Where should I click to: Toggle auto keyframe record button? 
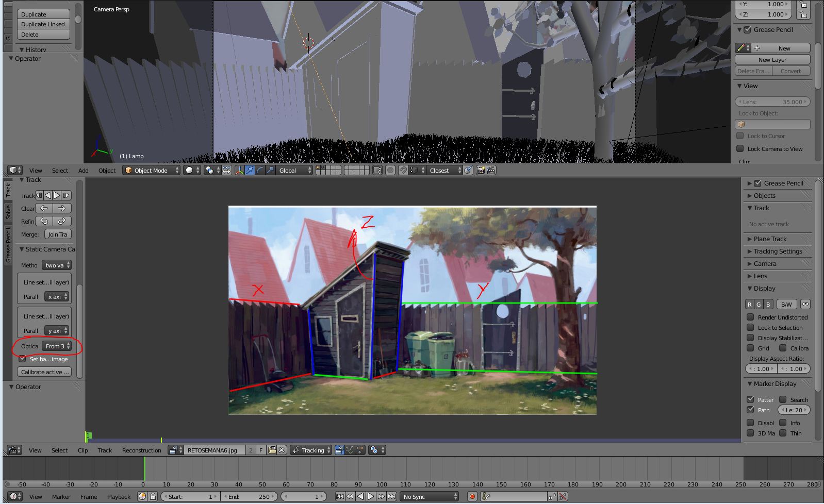(x=472, y=496)
